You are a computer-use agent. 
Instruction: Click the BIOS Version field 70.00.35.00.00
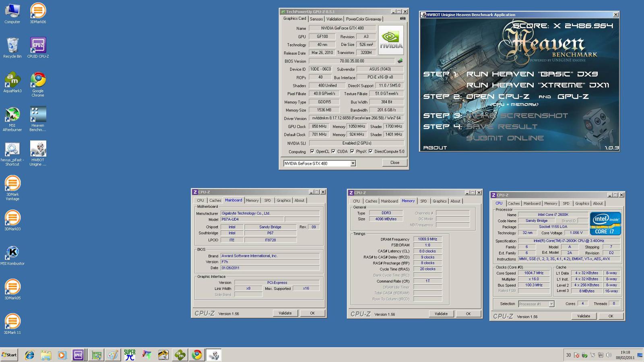[352, 61]
